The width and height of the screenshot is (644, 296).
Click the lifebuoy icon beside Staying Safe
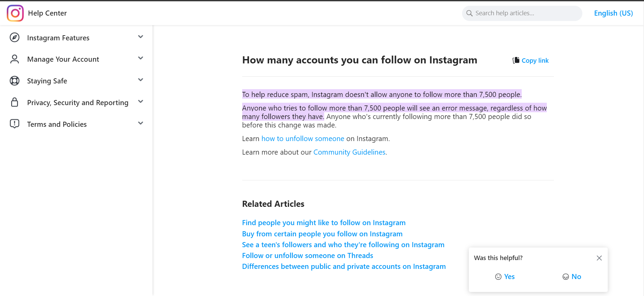15,81
